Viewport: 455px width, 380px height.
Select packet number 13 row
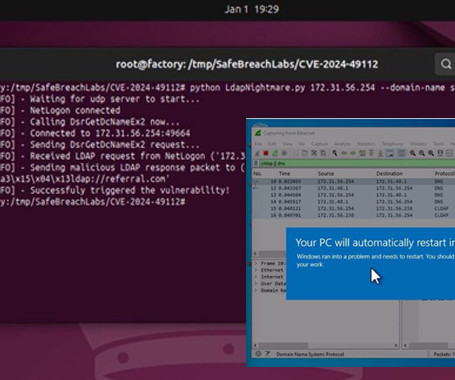(x=354, y=195)
